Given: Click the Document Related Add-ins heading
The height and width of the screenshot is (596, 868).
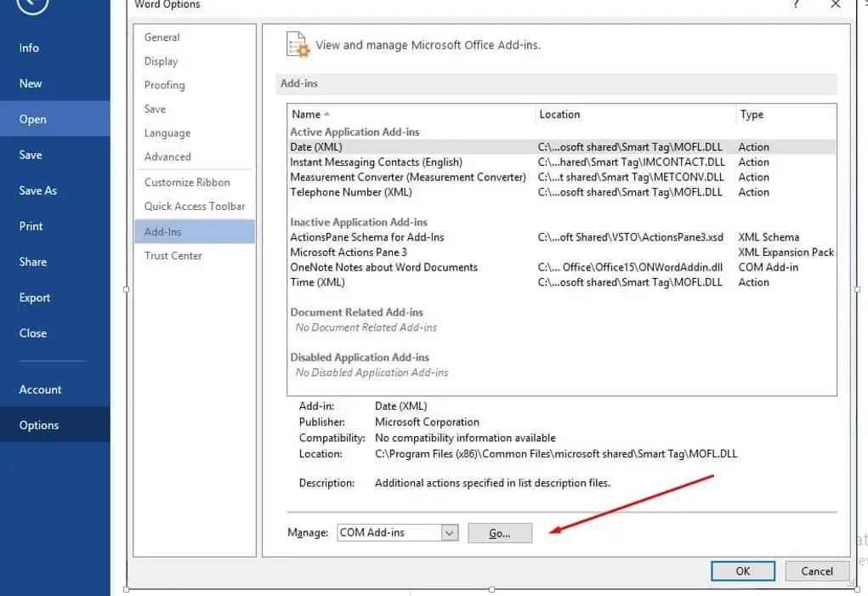Looking at the screenshot, I should 356,313.
